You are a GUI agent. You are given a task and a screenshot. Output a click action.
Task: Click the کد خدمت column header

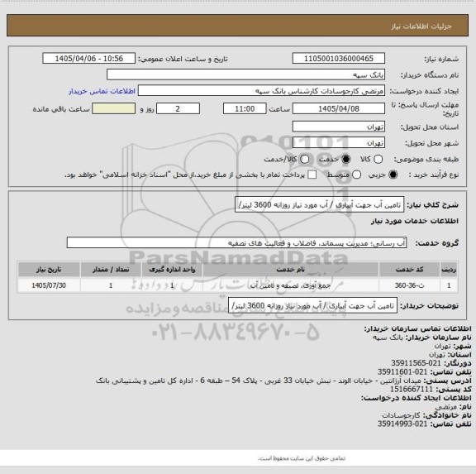[x=409, y=269]
